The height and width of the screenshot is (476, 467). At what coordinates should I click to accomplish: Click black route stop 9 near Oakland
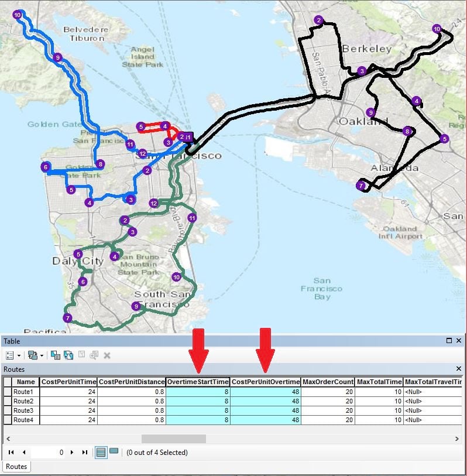(370, 112)
